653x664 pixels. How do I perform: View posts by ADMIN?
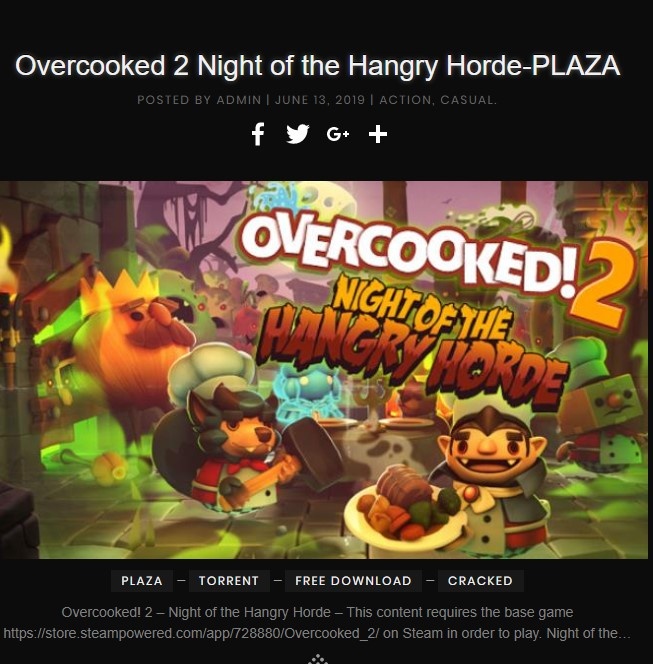tap(239, 100)
